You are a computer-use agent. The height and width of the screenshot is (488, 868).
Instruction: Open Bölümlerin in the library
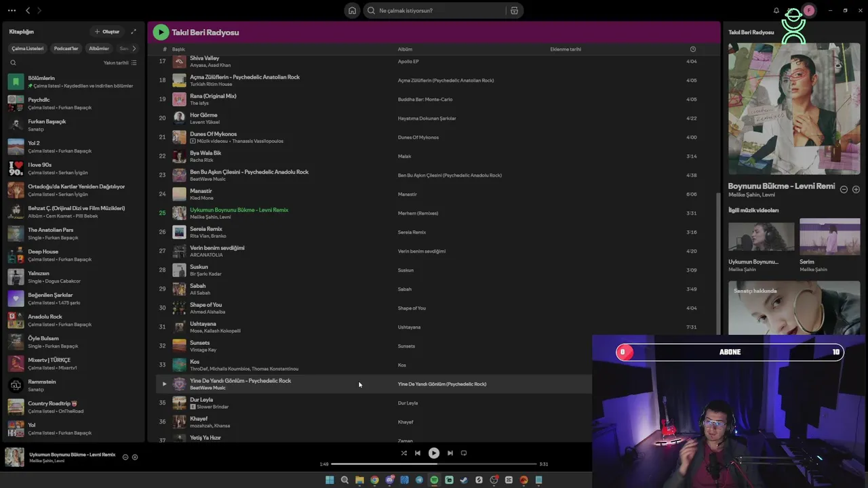coord(73,82)
